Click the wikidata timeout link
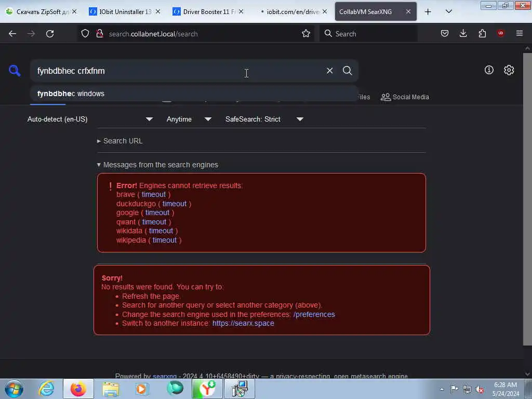The image size is (532, 399). point(161,231)
